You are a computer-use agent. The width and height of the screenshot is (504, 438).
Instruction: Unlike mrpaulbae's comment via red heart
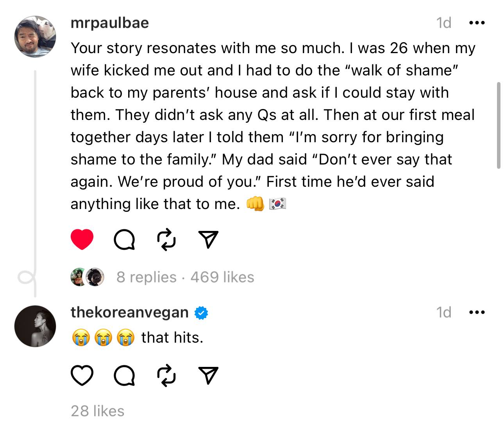point(82,239)
